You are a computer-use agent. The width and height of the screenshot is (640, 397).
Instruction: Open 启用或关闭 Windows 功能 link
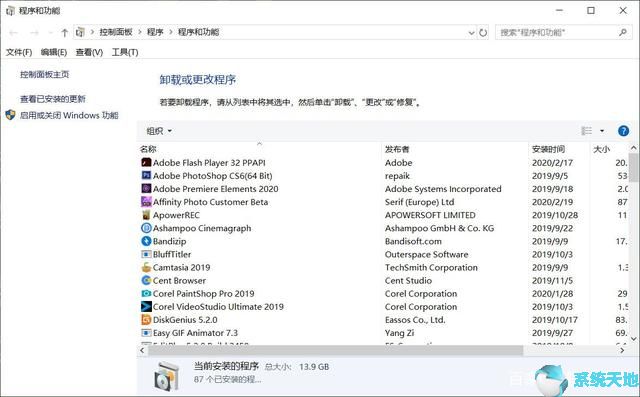click(69, 115)
